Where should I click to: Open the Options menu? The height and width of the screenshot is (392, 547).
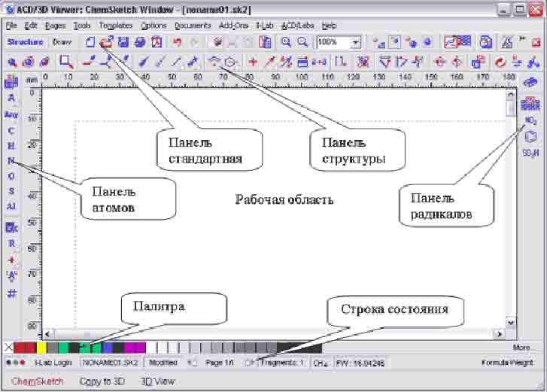tap(153, 26)
